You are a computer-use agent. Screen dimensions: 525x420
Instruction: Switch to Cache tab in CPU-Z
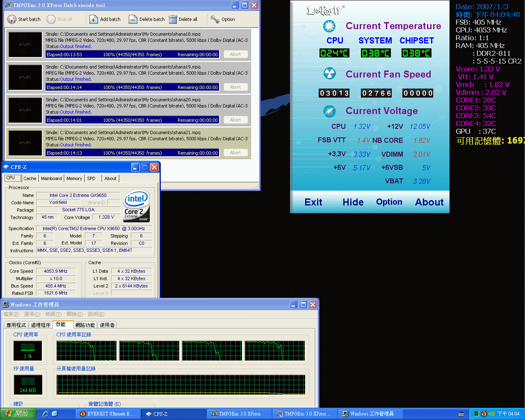[30, 178]
